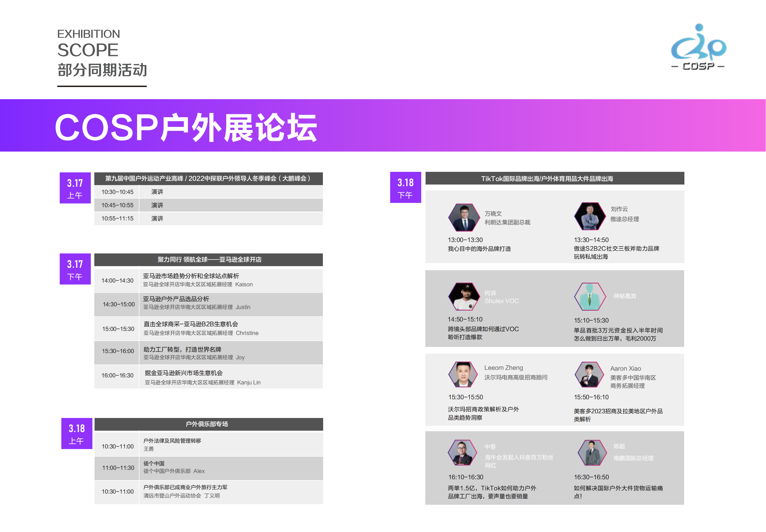Select header 第九届中国户外运动产业高峰
This screenshot has height=532, width=766.
pyautogui.click(x=208, y=179)
